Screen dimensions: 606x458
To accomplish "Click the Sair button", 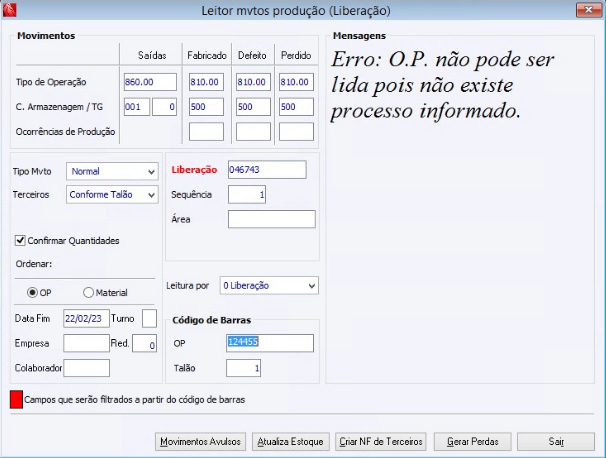I will tap(556, 441).
